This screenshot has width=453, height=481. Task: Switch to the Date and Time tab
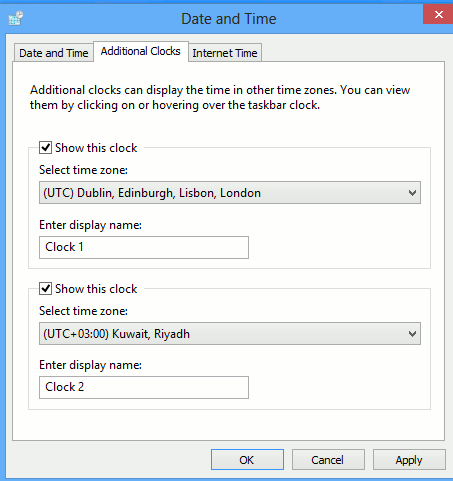(x=54, y=53)
